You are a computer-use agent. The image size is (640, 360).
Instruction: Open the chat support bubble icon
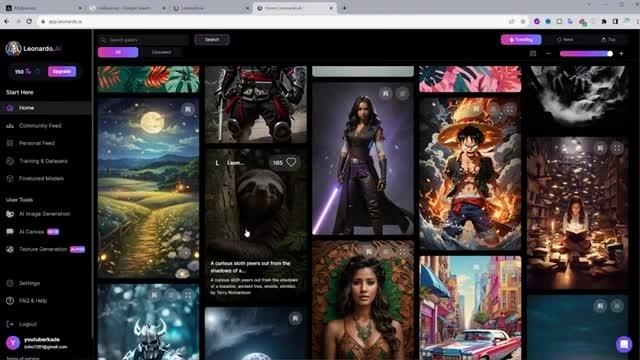coord(624,344)
